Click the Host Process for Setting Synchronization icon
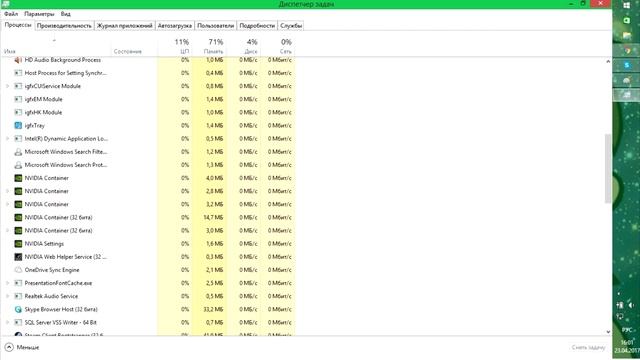The image size is (640, 360). click(x=18, y=73)
